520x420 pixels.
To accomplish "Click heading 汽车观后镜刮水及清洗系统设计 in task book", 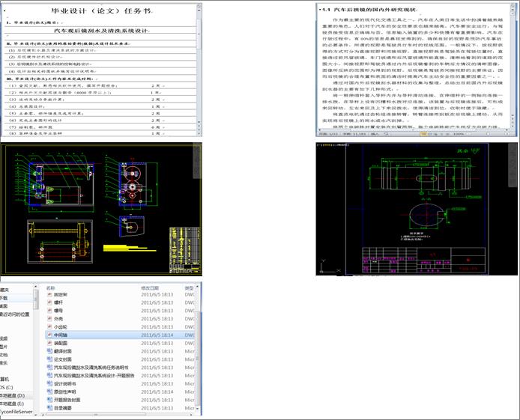I will pos(101,31).
